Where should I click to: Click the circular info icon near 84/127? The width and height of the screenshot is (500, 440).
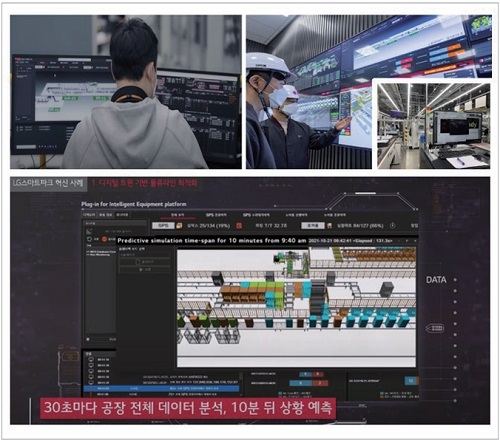[393, 226]
